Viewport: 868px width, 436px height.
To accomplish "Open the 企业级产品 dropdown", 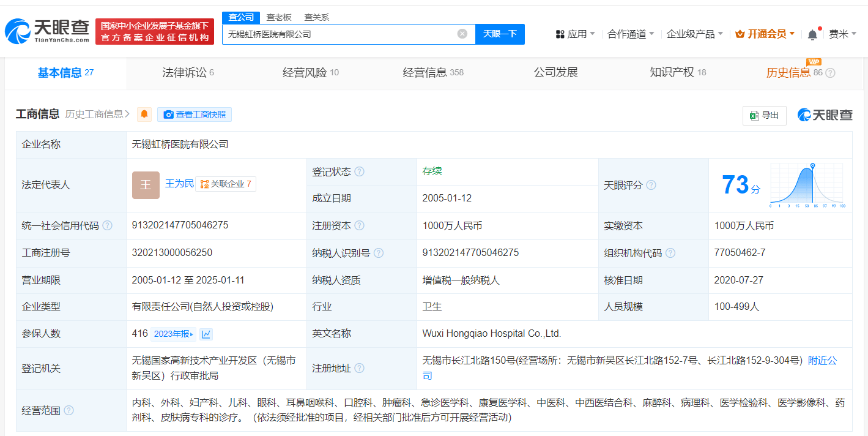I will point(695,34).
